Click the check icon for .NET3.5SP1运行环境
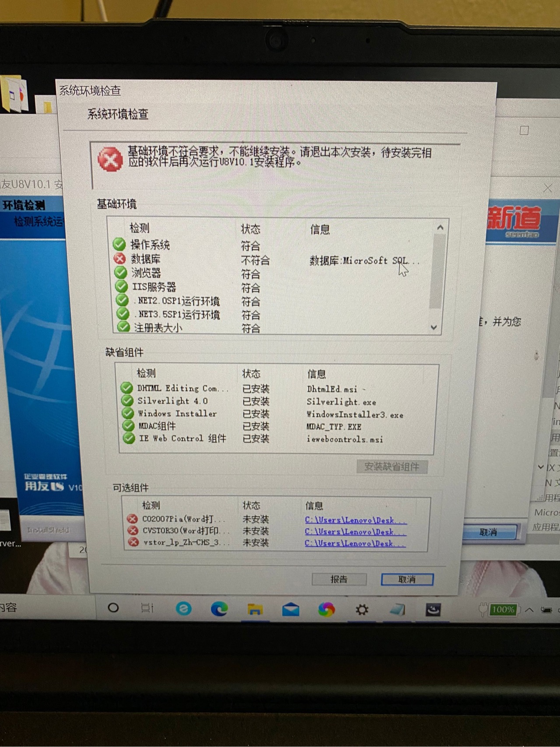Image resolution: width=560 pixels, height=747 pixels. tap(123, 314)
